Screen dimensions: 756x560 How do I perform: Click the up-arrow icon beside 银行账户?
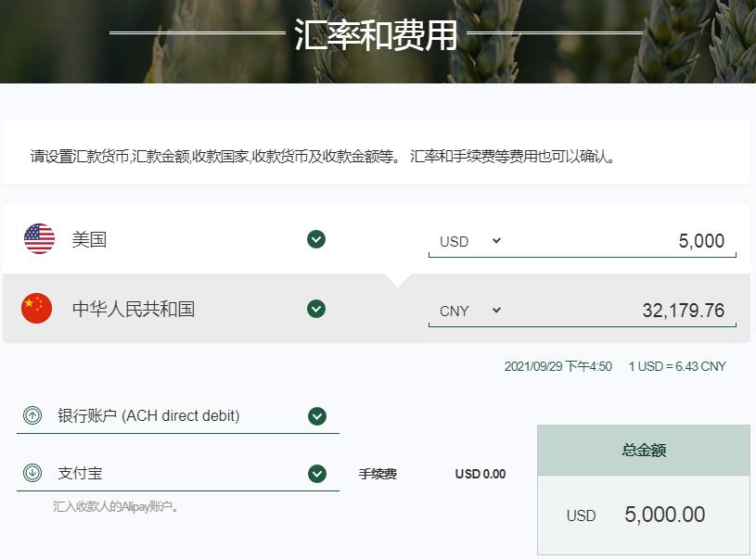32,416
